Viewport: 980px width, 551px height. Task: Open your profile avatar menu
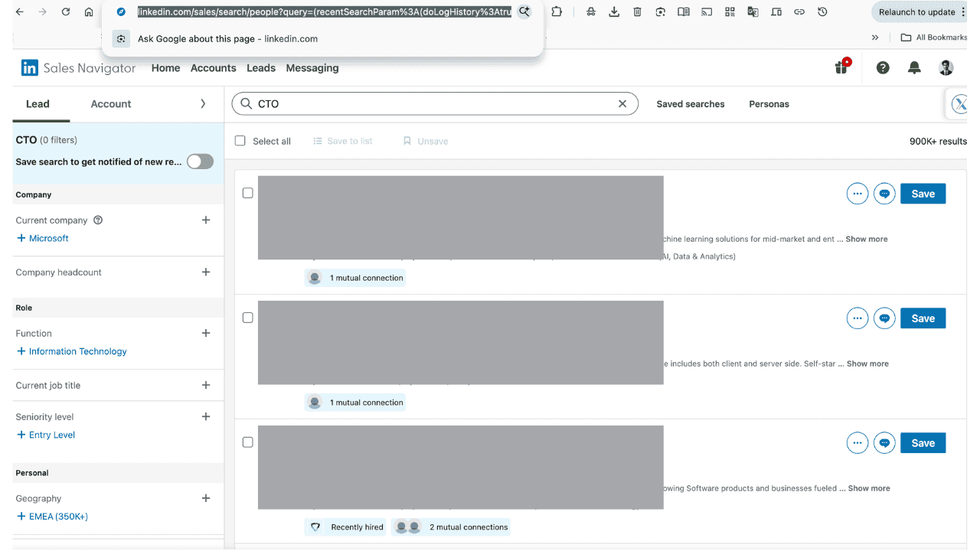point(946,68)
